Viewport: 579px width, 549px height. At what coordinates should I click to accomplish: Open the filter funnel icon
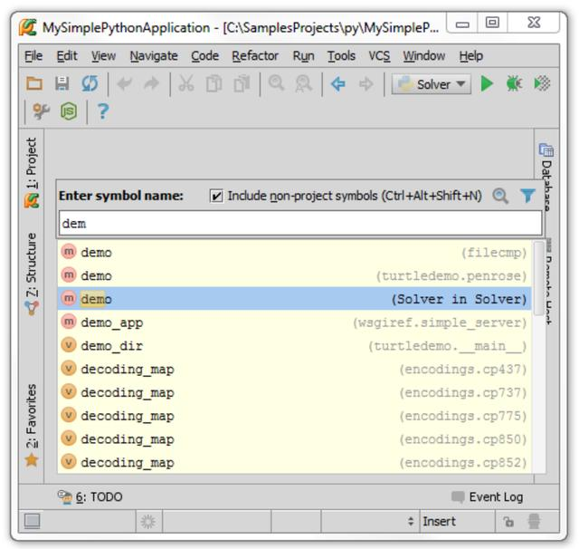tap(528, 196)
